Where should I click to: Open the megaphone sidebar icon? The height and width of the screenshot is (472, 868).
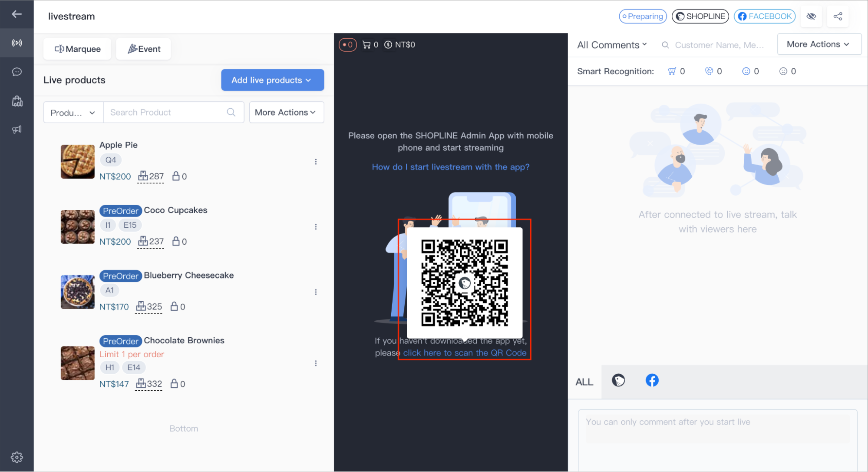[17, 130]
